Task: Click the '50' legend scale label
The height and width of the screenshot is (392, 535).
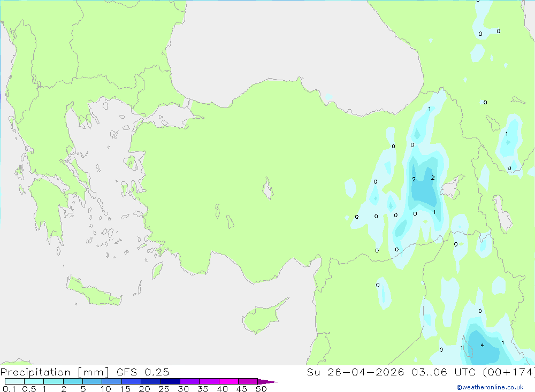Action: click(x=262, y=389)
